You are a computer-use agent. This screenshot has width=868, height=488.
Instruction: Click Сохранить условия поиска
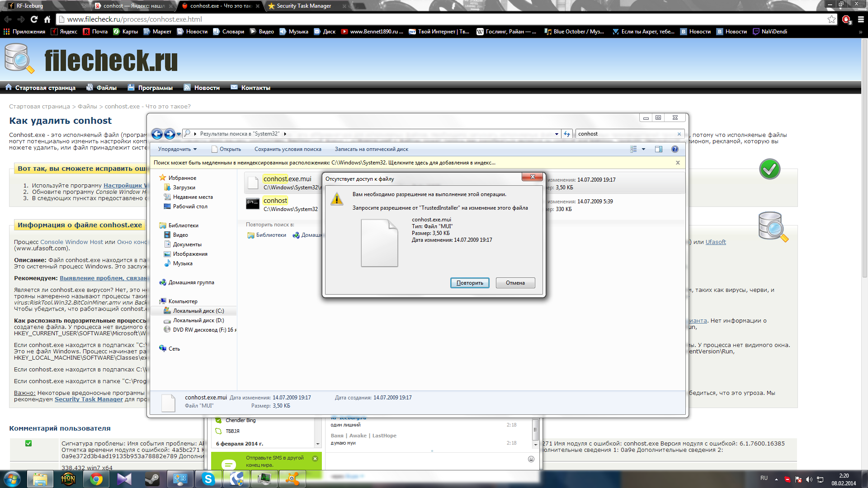pyautogui.click(x=288, y=149)
